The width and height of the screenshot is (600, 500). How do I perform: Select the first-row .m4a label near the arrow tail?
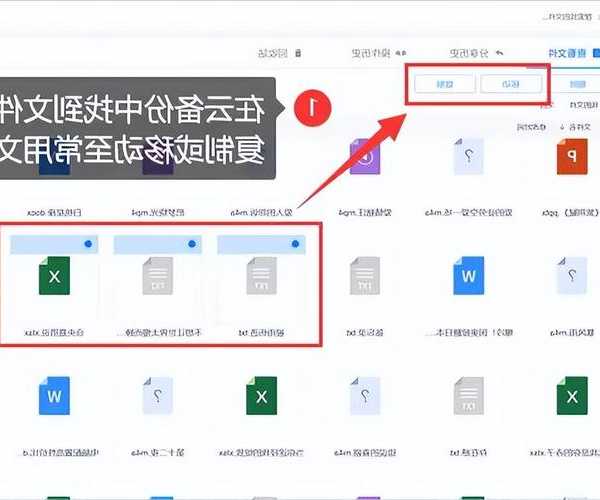pyautogui.click(x=261, y=212)
